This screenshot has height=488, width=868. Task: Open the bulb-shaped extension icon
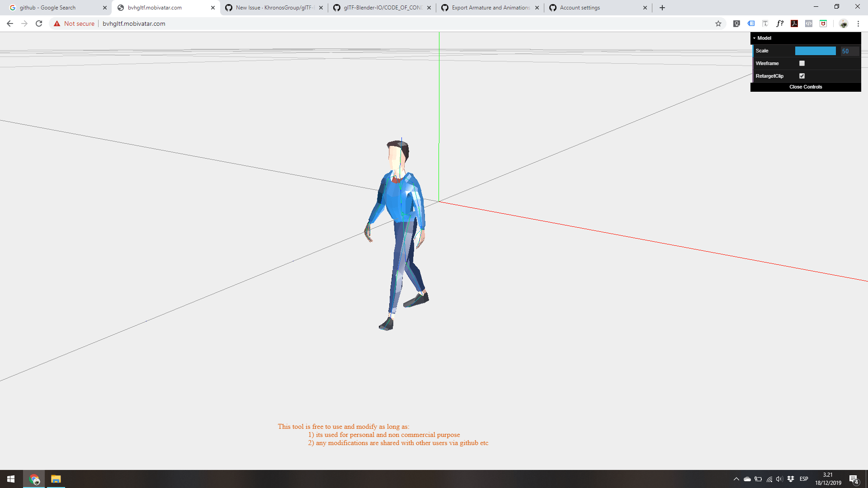(x=736, y=23)
